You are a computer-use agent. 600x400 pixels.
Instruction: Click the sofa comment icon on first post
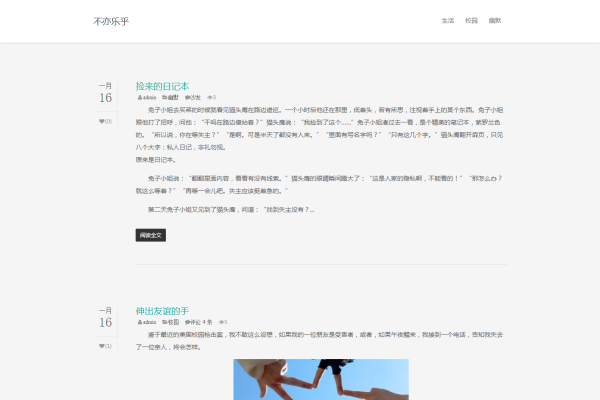(187, 97)
